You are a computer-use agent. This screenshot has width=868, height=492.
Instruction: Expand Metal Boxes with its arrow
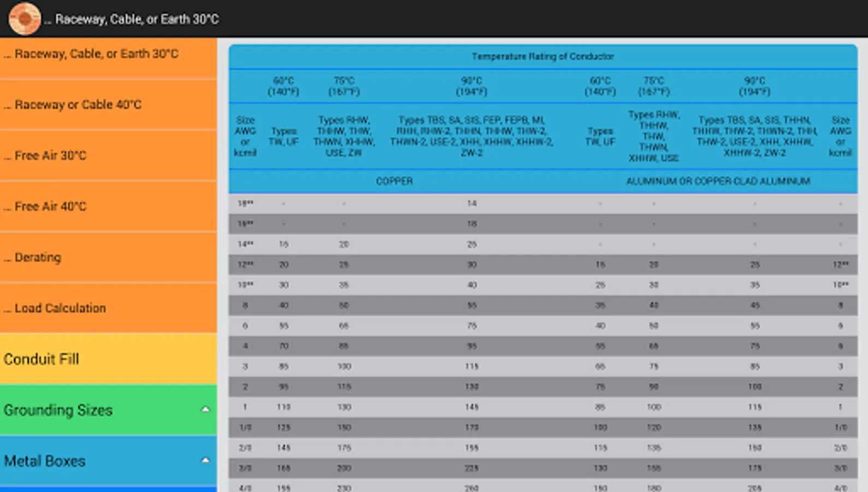[x=205, y=460]
